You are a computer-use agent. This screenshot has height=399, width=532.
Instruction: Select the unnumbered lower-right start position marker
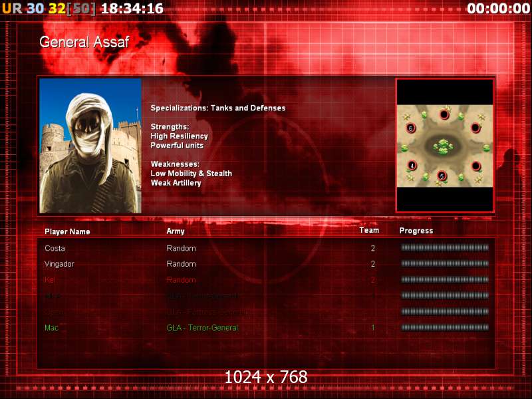click(476, 166)
